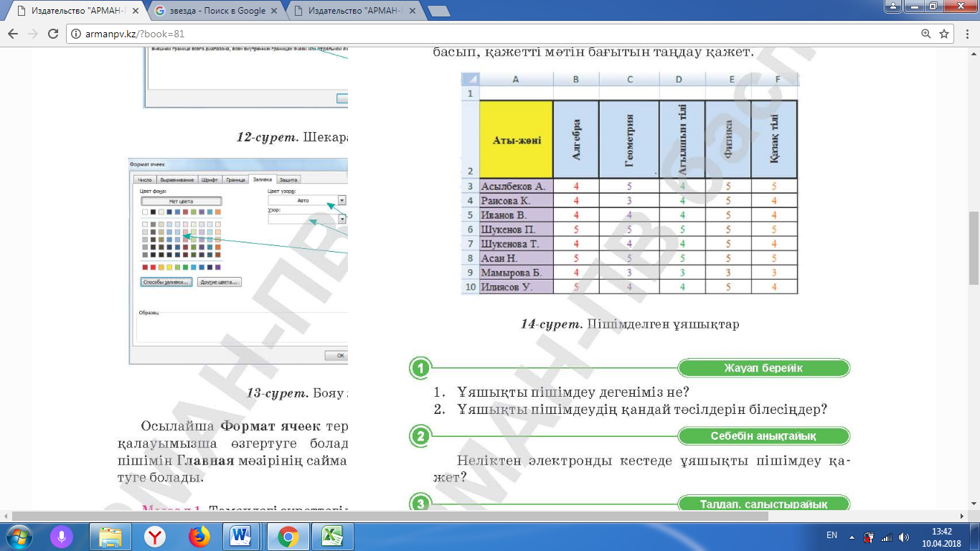Click the green Себебін анықтайық heading

click(x=763, y=436)
